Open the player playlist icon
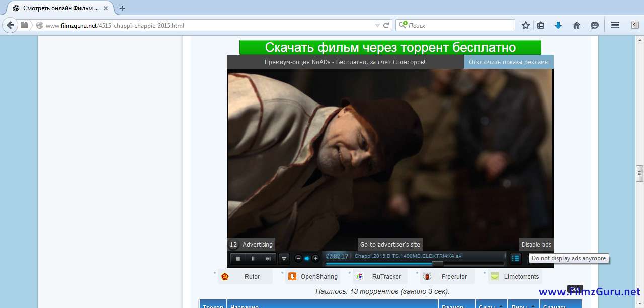The image size is (644, 308). point(515,258)
